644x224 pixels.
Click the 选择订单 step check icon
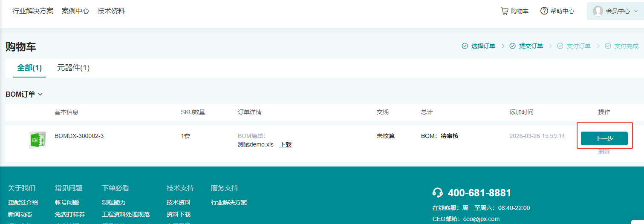(x=465, y=46)
